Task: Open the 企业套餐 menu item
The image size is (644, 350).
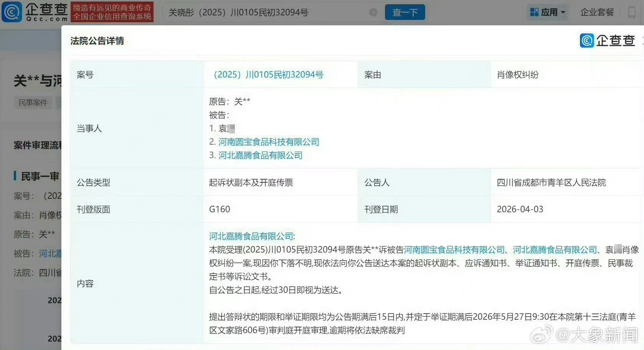Action: click(597, 12)
